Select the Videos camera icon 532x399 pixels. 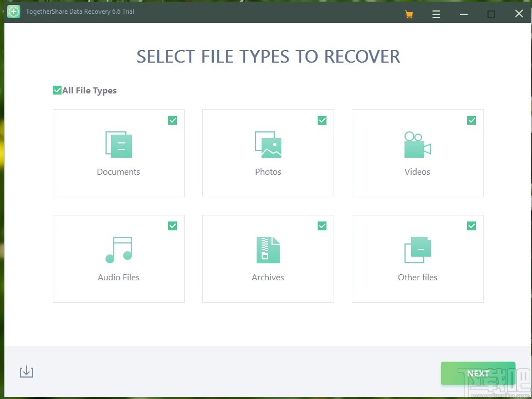[417, 144]
